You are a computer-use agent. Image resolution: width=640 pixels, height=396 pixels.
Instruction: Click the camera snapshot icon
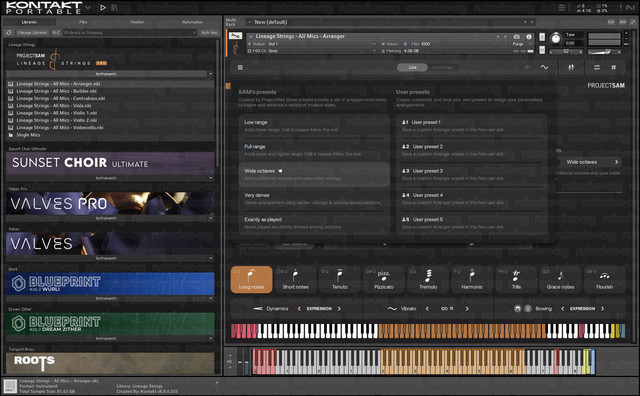516,36
